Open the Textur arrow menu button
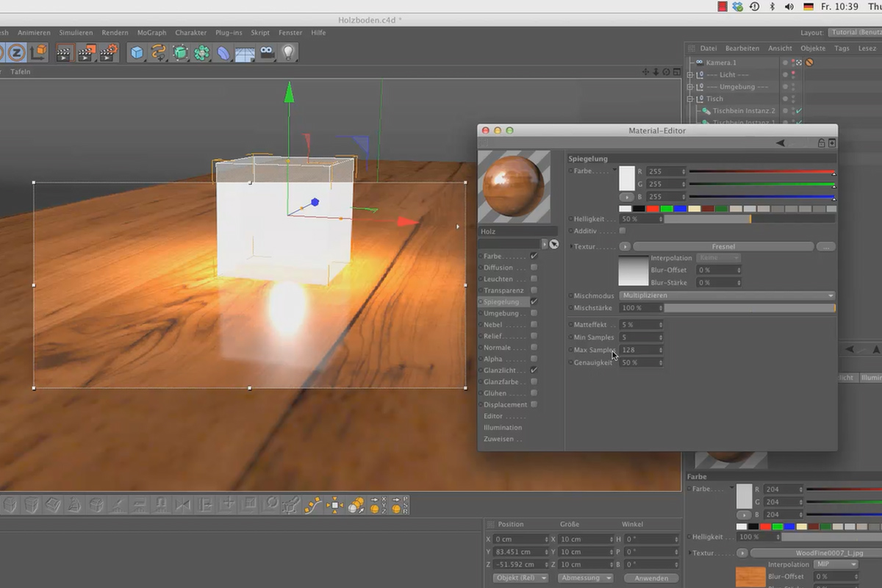This screenshot has width=882, height=588. point(625,247)
